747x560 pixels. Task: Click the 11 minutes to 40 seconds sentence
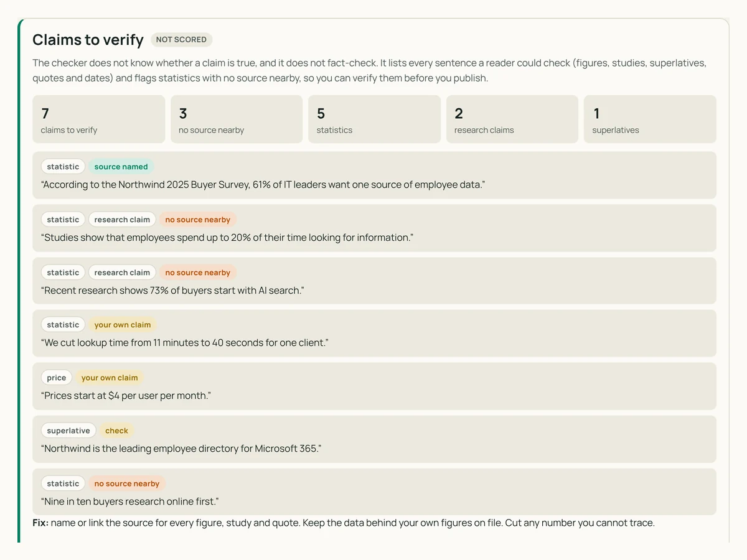pyautogui.click(x=185, y=343)
